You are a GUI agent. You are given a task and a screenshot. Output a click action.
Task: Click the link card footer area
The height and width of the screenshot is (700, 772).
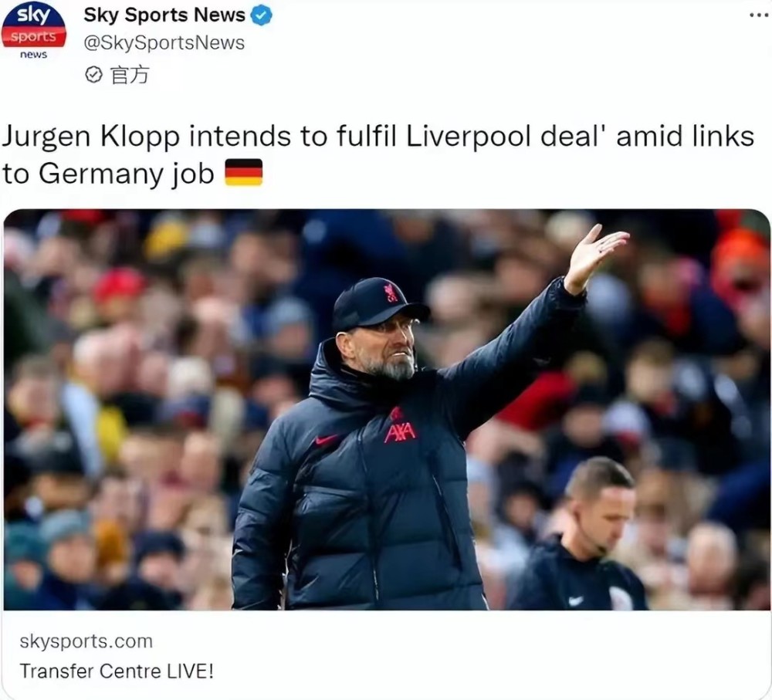tap(387, 655)
